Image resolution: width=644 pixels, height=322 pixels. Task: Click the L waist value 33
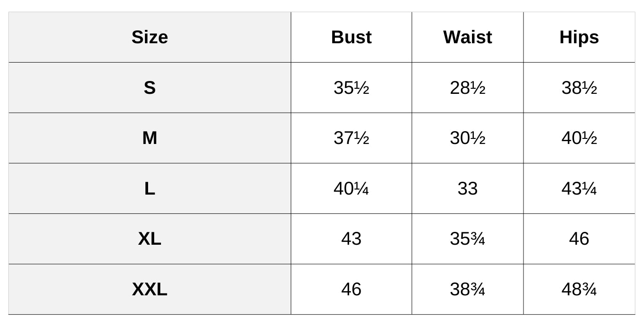pyautogui.click(x=467, y=189)
